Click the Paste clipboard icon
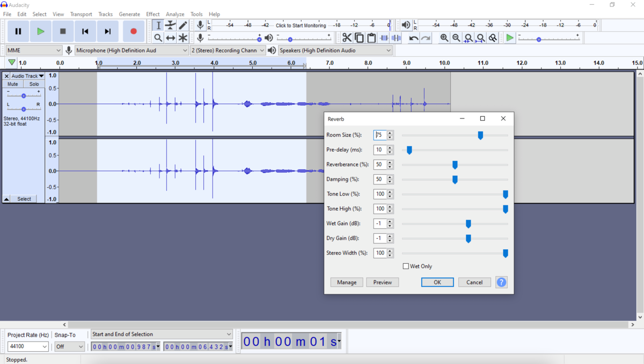This screenshot has height=364, width=644. point(371,38)
